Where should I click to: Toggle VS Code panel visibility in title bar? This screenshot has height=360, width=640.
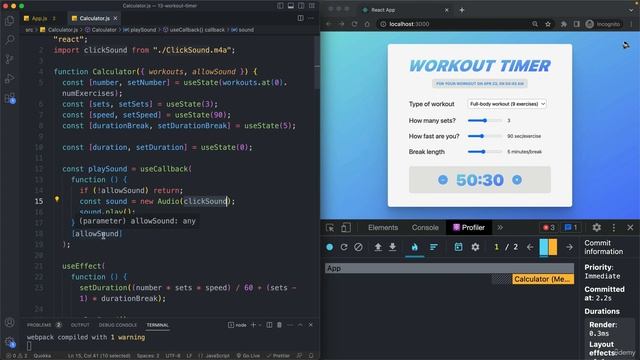[291, 6]
